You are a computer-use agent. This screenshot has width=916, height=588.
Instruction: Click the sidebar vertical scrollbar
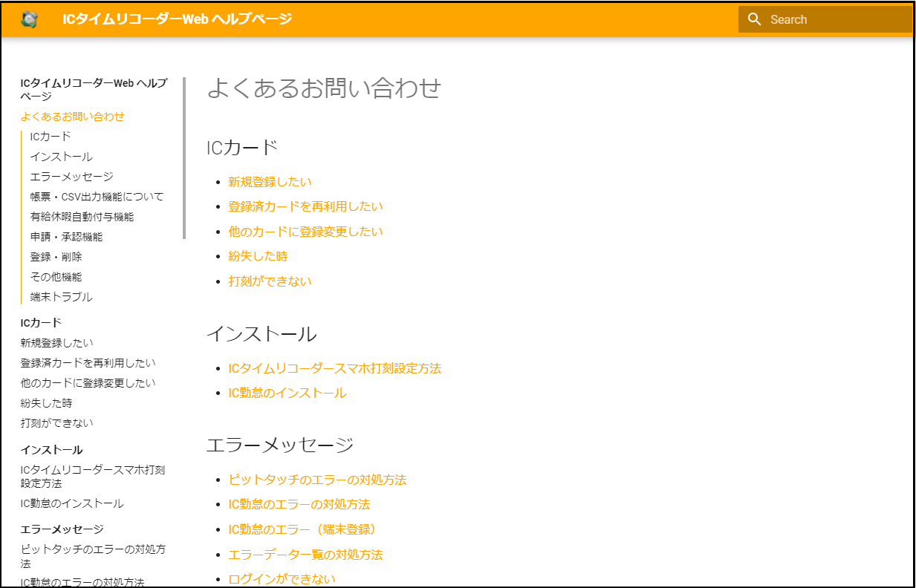tap(184, 158)
